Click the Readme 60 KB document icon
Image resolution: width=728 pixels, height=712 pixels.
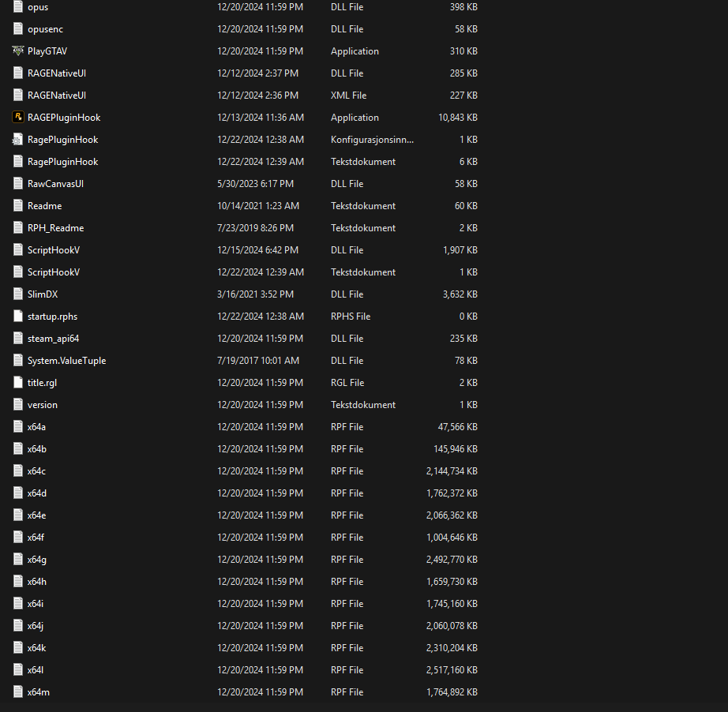point(18,206)
